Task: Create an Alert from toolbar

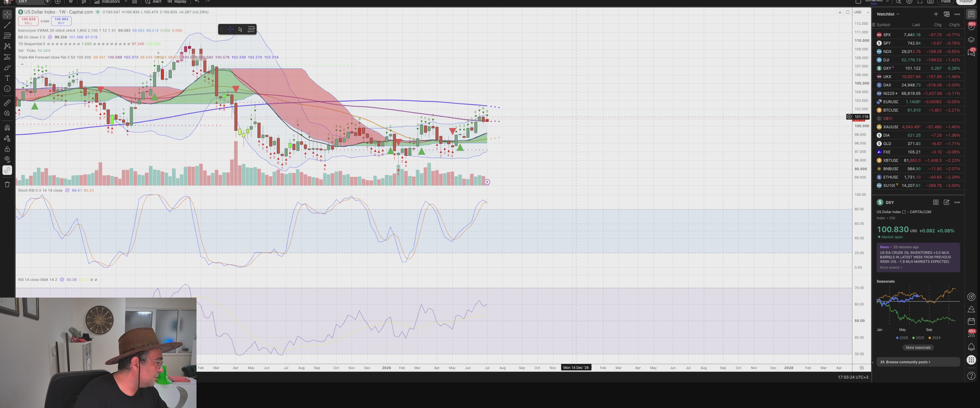Action: point(153,2)
